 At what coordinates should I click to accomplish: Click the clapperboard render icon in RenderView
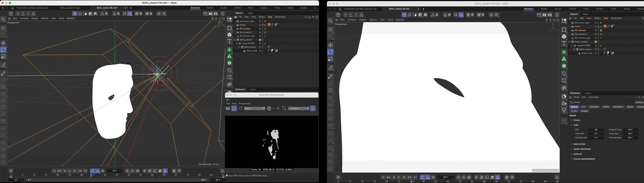(228, 108)
